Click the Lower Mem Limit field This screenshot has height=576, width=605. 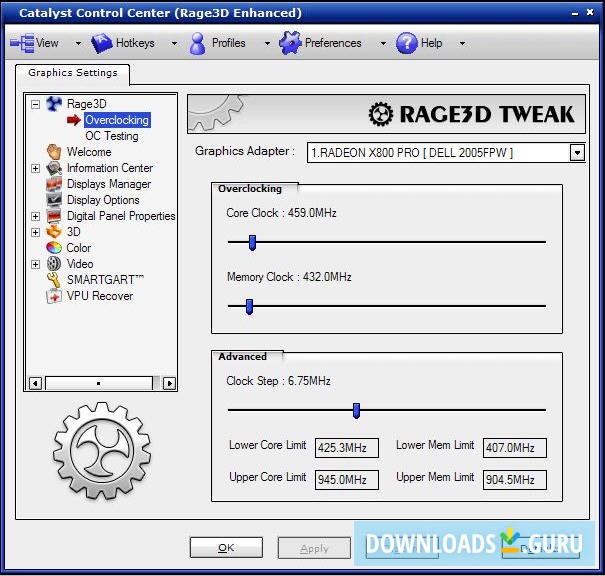[515, 448]
